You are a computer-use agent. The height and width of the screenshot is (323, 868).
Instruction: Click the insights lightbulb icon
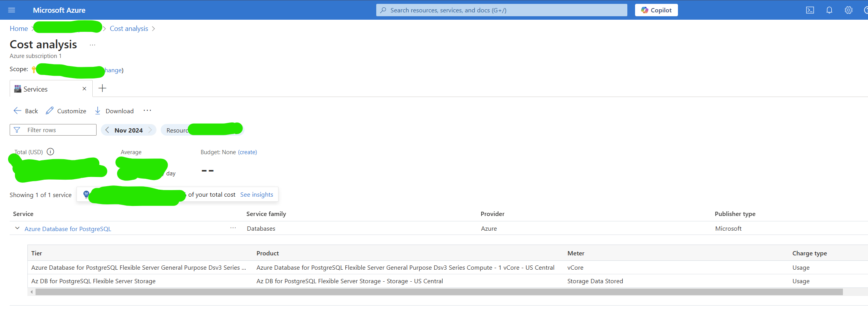[x=86, y=194]
